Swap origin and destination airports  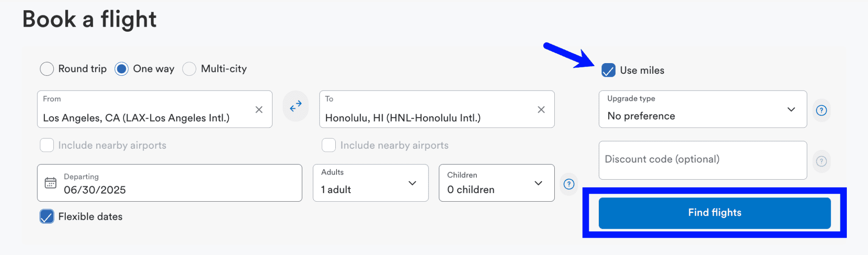point(295,106)
